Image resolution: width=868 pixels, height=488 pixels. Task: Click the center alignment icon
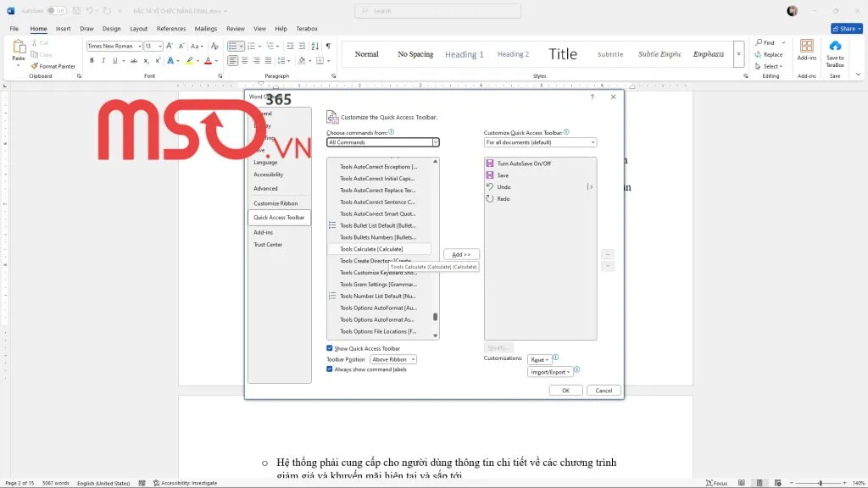click(x=245, y=61)
